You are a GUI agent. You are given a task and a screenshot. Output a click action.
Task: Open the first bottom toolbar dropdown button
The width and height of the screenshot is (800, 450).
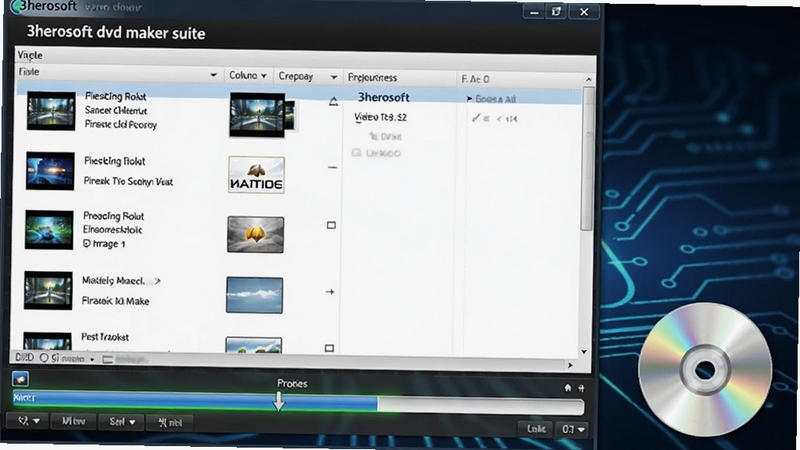pyautogui.click(x=28, y=421)
